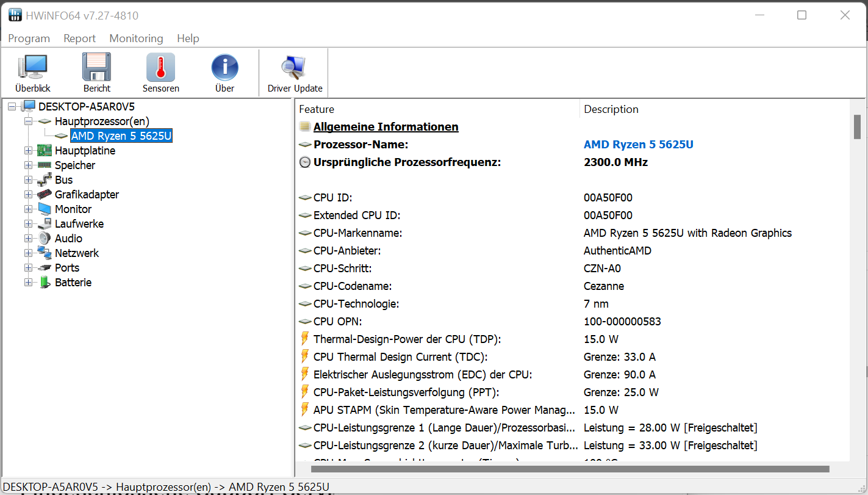Expand the Laufwerke tree node

point(28,224)
